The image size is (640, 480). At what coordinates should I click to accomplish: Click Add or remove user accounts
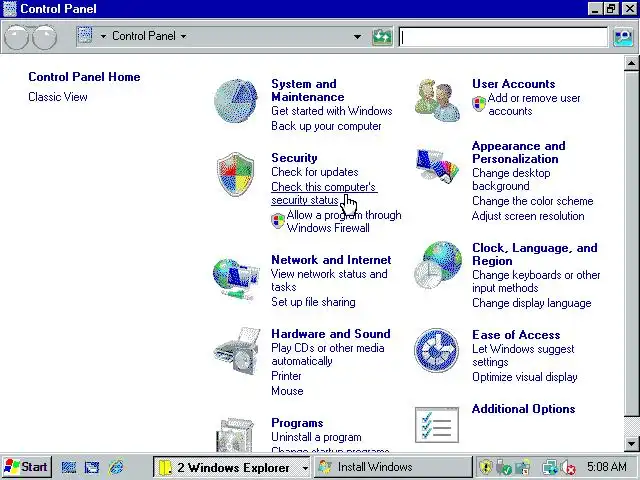(534, 104)
